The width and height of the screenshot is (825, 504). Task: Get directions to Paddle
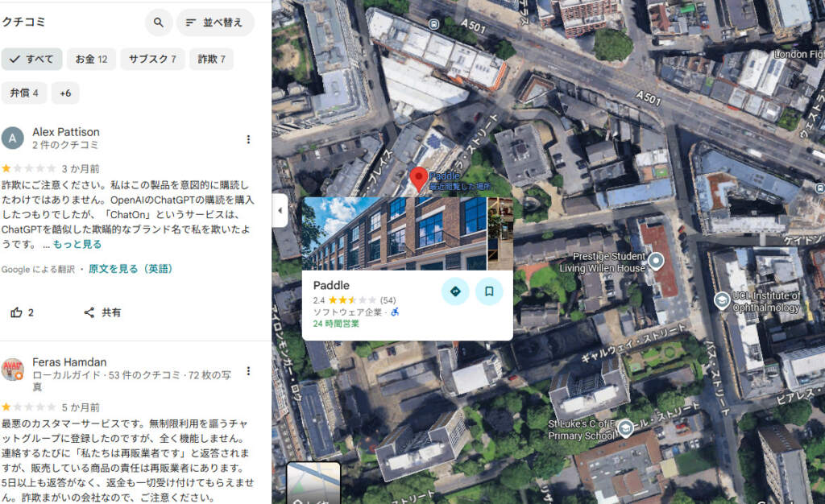pyautogui.click(x=455, y=291)
